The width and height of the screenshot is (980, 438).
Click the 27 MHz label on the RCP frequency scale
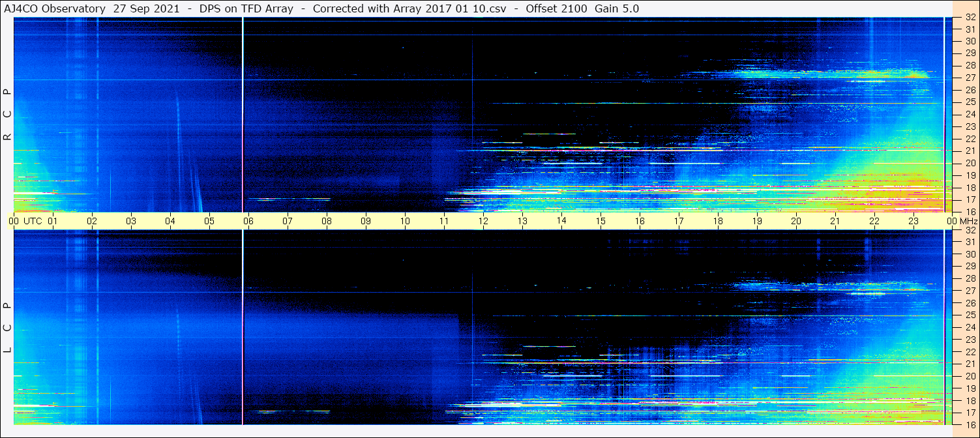coord(970,78)
